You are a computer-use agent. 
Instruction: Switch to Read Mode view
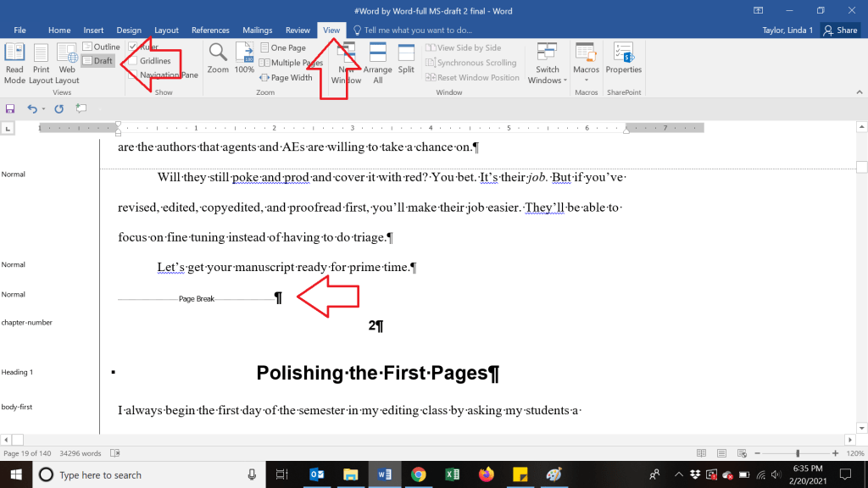14,63
